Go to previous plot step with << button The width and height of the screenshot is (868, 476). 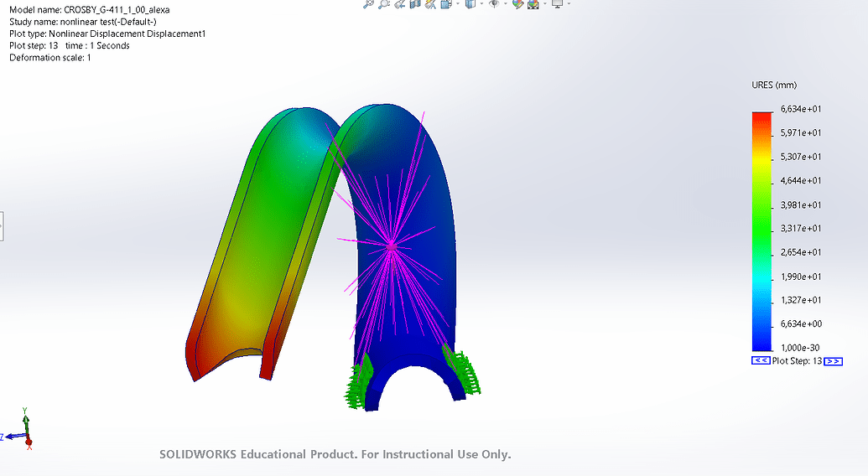point(761,360)
